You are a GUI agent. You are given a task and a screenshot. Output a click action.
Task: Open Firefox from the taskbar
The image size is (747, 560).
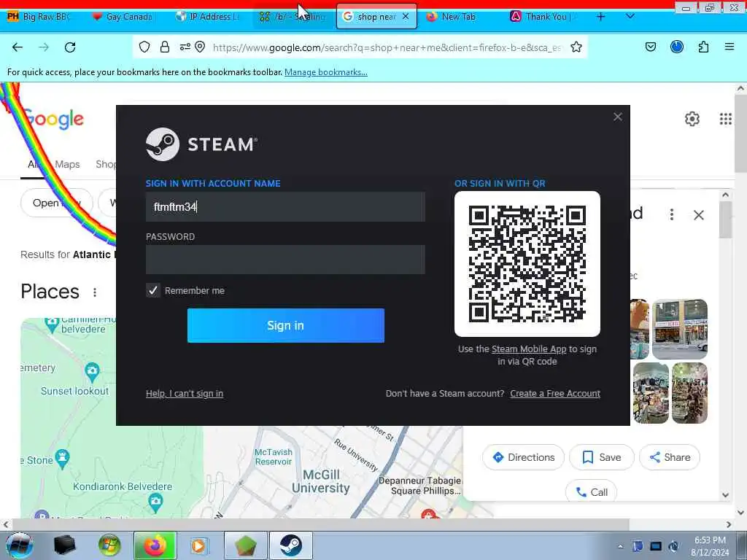(x=155, y=545)
